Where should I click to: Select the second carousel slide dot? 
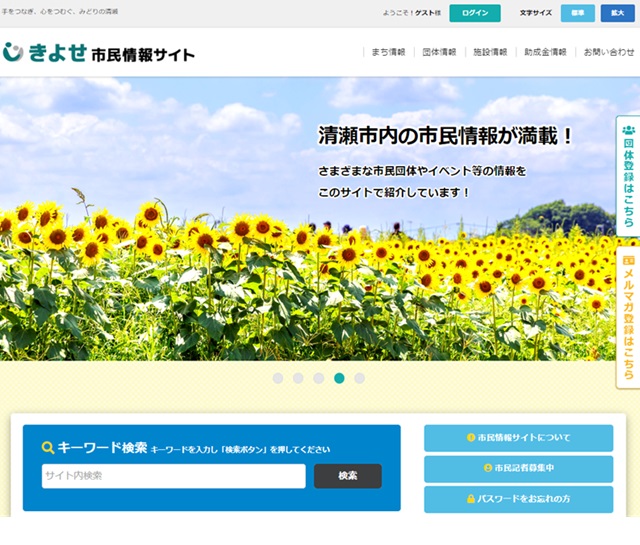point(298,378)
